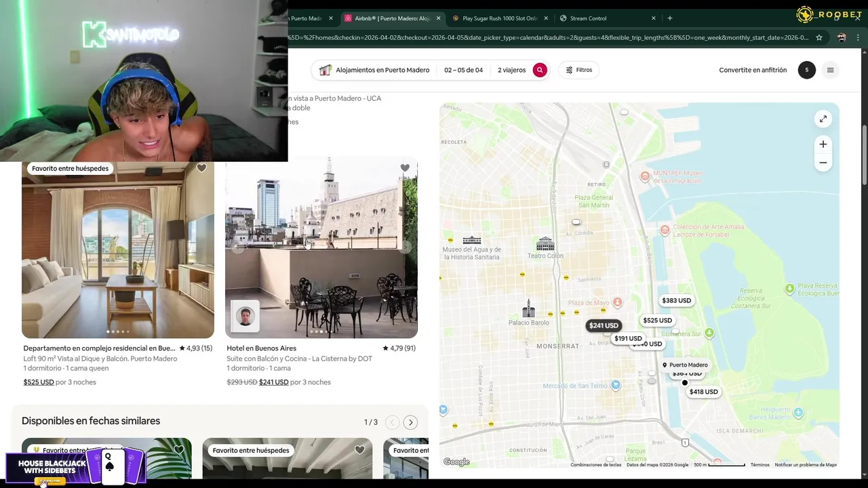The height and width of the screenshot is (488, 868).
Task: Open the browser profile icon beside bookmark star
Action: pyautogui.click(x=842, y=37)
